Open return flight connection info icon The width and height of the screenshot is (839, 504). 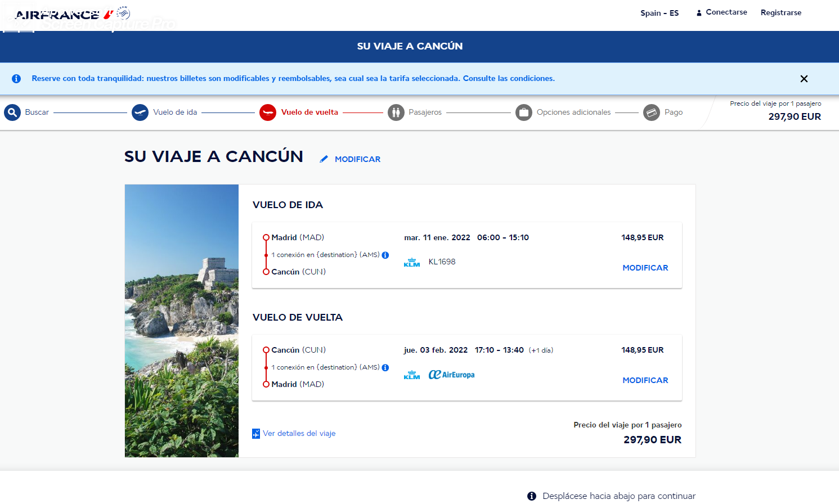pyautogui.click(x=385, y=367)
